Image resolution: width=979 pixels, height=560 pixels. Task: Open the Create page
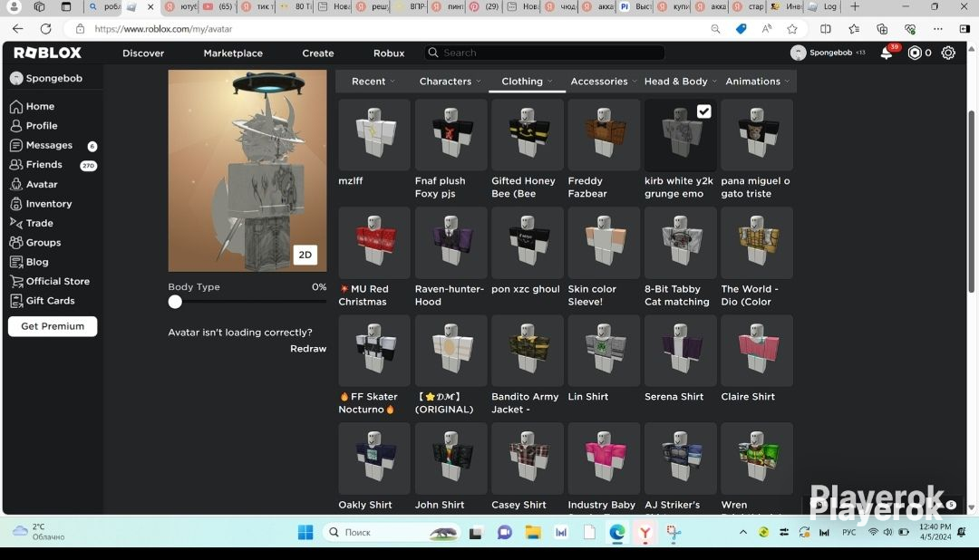tap(318, 53)
